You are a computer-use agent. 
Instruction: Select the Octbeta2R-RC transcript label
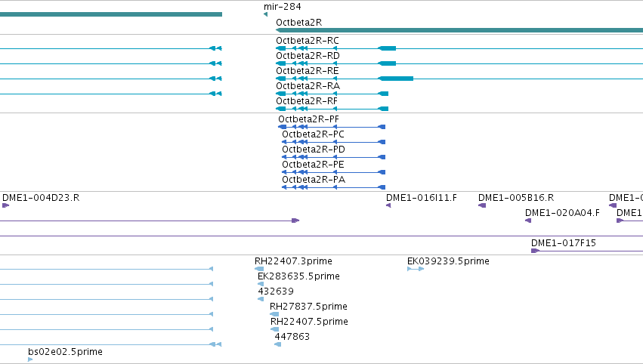pos(308,41)
